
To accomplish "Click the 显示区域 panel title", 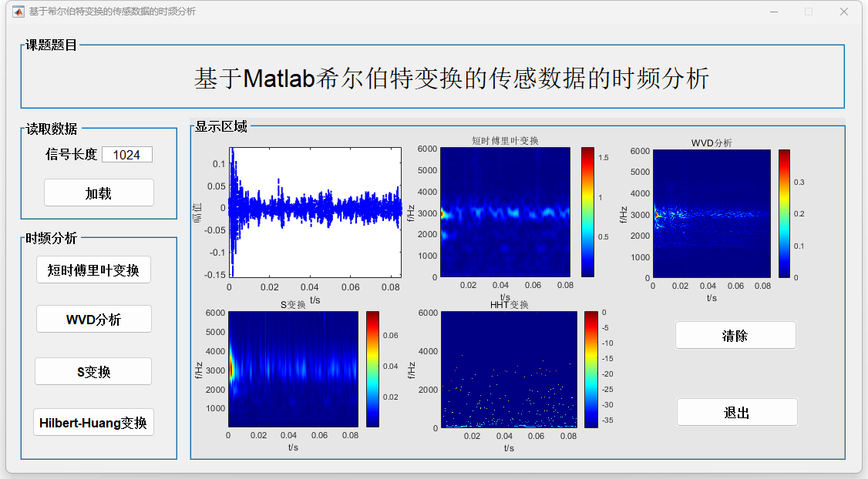I will [221, 126].
